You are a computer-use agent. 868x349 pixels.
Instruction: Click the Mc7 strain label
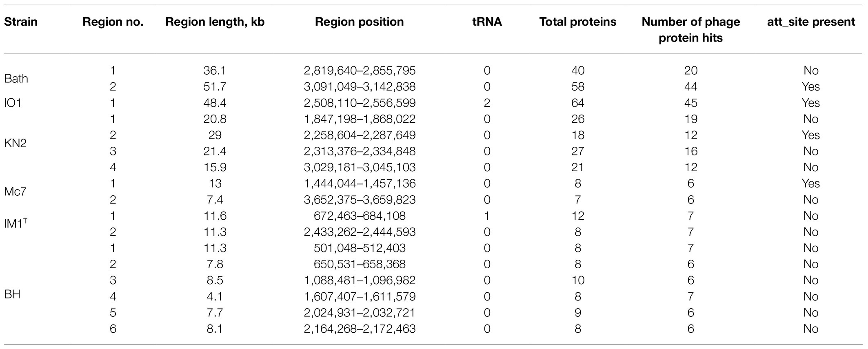point(15,192)
